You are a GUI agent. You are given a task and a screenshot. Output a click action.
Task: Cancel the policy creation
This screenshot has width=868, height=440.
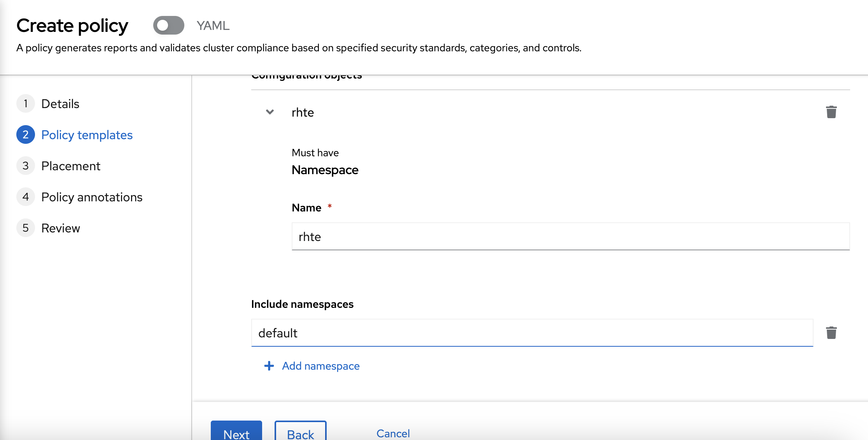point(393,433)
